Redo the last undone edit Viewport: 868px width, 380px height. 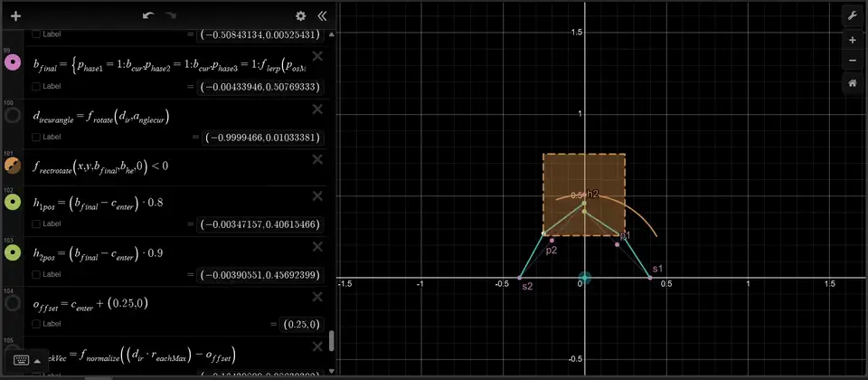tap(171, 15)
